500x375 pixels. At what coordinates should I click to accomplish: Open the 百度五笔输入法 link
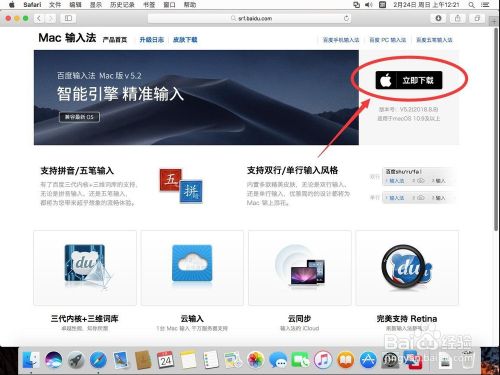coord(434,40)
